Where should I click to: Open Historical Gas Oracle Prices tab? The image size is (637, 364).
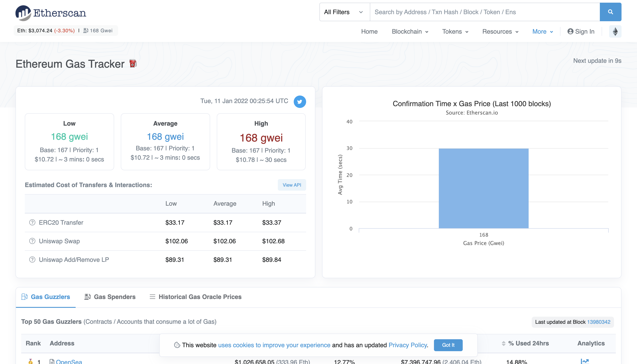[x=196, y=297]
